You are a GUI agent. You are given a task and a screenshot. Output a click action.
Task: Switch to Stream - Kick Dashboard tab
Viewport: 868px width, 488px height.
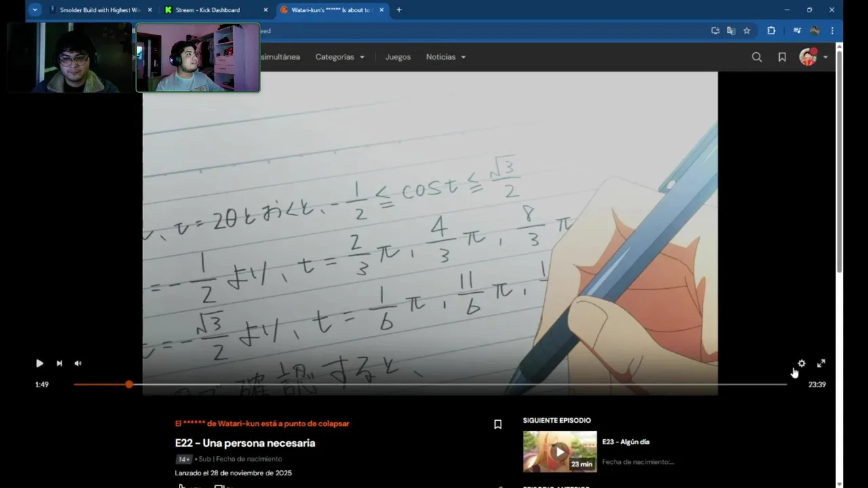(208, 10)
